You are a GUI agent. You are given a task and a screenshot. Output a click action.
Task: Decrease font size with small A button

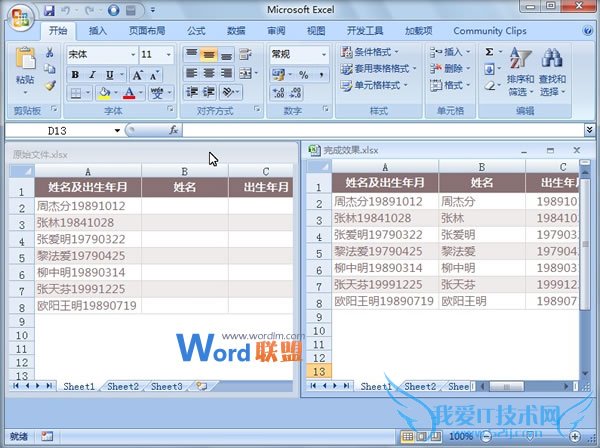[154, 75]
